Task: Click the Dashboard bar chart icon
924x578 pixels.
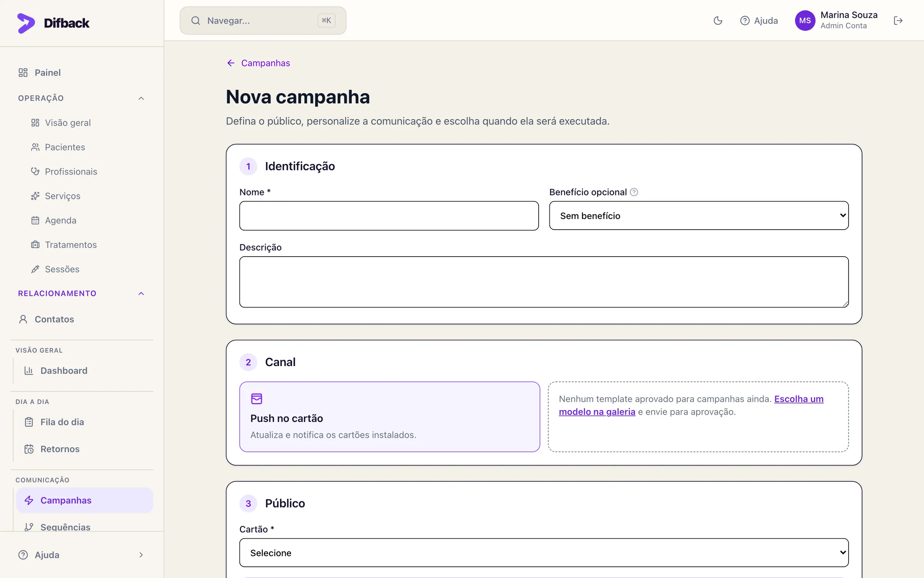Action: click(x=29, y=371)
